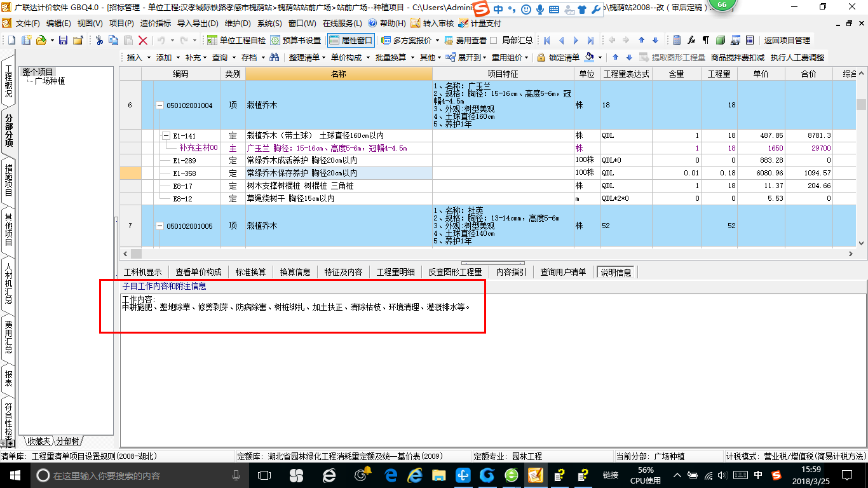Click 执行人工费调整 button

(x=797, y=57)
